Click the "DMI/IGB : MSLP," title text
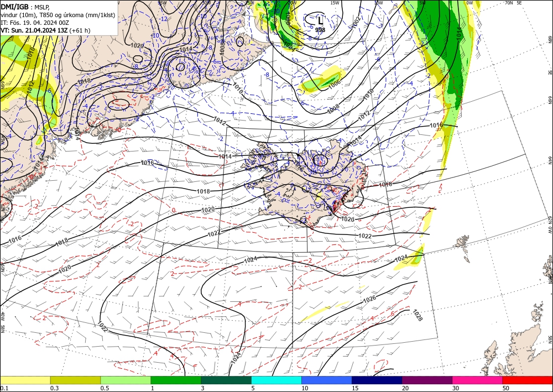The image size is (553, 392). click(x=25, y=7)
